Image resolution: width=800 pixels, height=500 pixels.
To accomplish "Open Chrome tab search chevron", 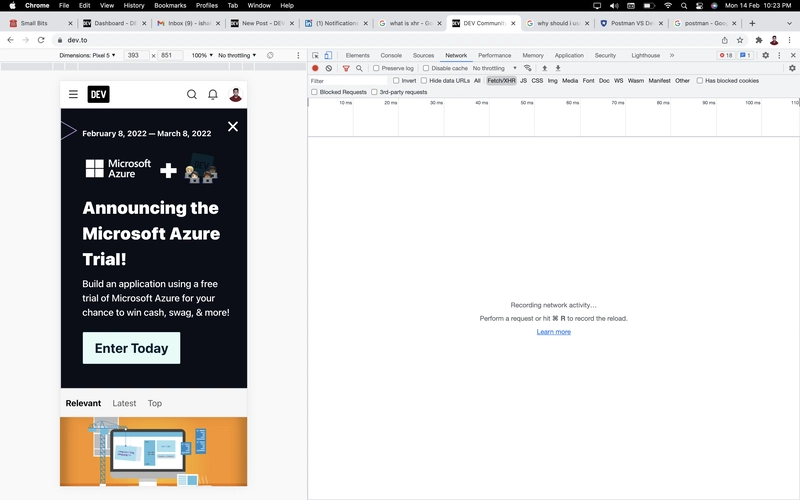I will point(789,23).
